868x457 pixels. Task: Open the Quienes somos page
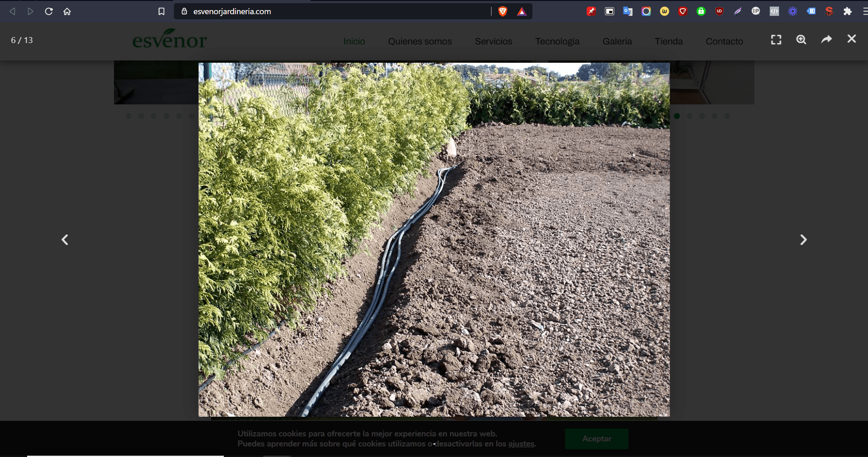420,41
